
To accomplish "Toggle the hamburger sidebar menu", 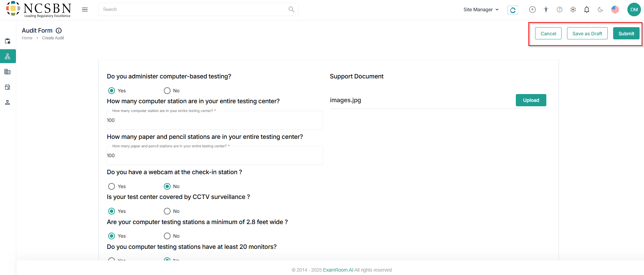I will (x=85, y=10).
